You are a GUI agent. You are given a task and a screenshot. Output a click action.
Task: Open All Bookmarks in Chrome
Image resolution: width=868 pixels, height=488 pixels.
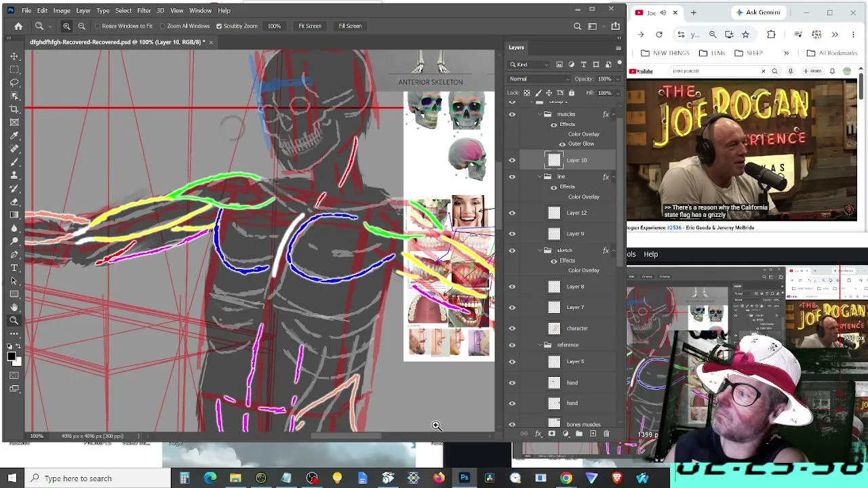832,53
